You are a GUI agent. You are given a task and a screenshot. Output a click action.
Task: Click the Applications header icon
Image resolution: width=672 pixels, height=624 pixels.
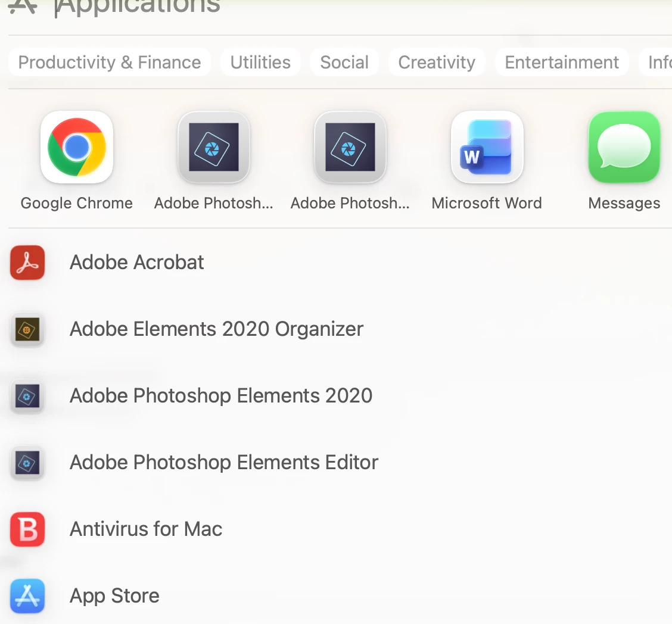pyautogui.click(x=22, y=6)
